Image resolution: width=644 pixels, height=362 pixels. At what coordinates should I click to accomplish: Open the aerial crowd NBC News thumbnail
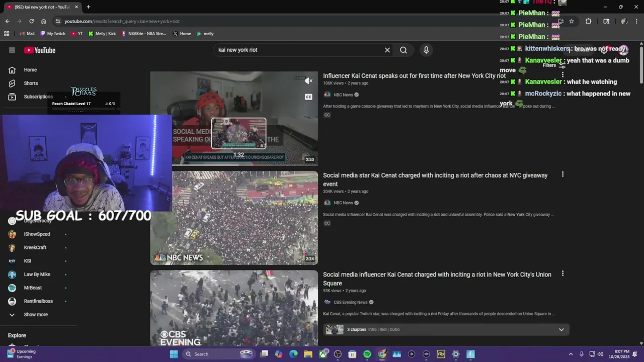[x=234, y=218]
